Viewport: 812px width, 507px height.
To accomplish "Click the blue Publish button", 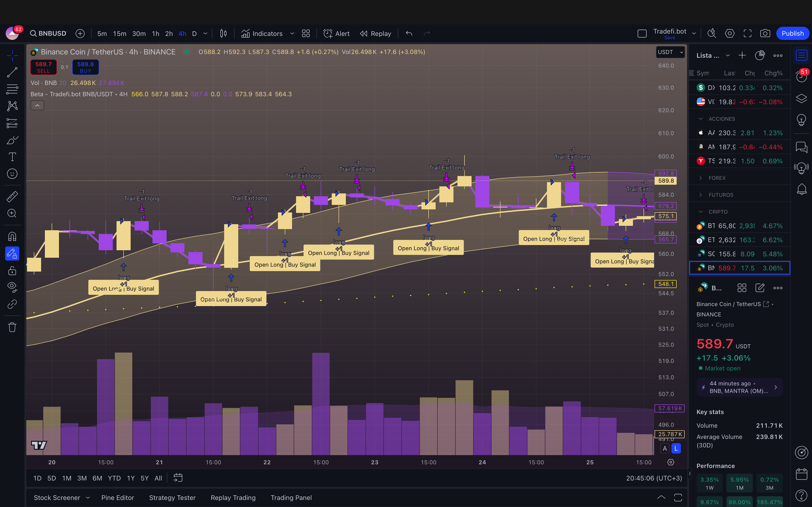I will coord(792,34).
